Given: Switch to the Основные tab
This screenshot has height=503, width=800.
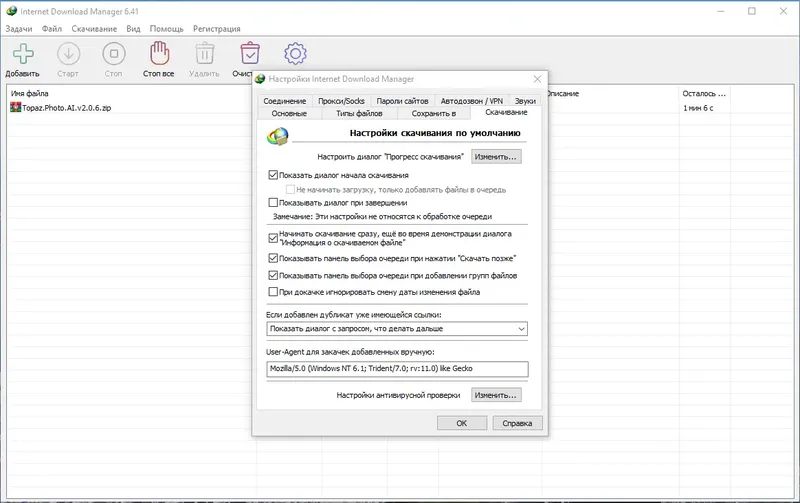Looking at the screenshot, I should (x=289, y=113).
